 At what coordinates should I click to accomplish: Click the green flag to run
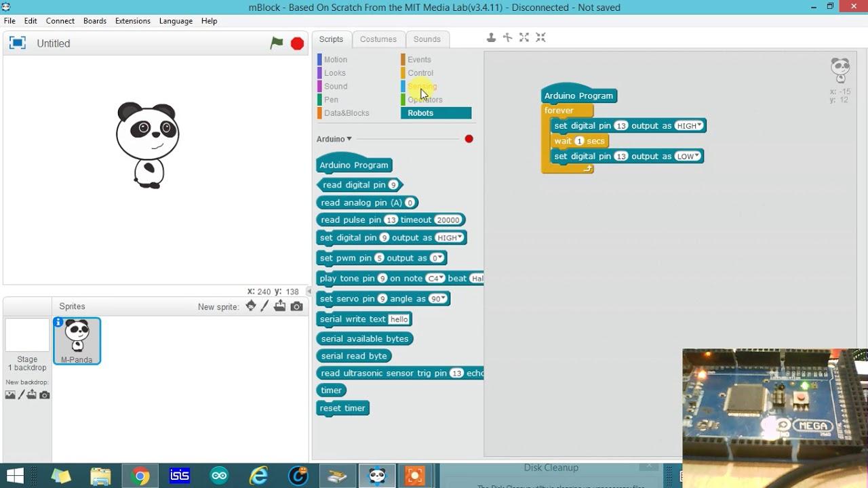click(277, 43)
